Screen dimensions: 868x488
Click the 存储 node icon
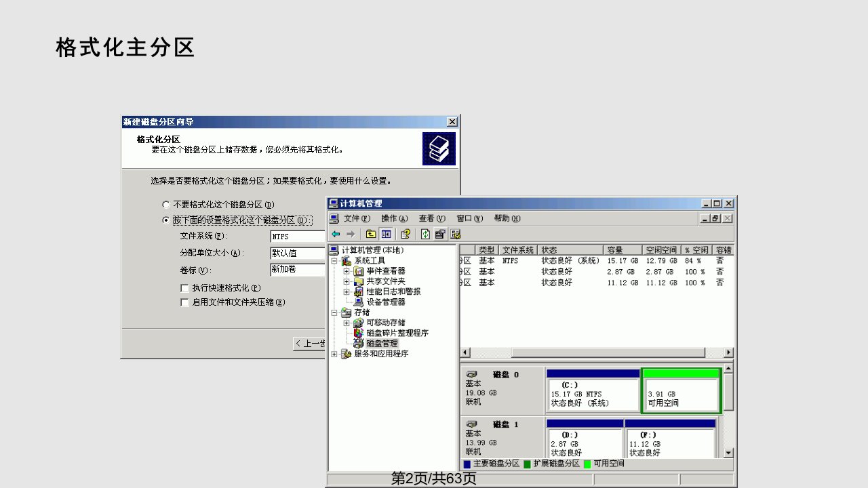pyautogui.click(x=347, y=312)
